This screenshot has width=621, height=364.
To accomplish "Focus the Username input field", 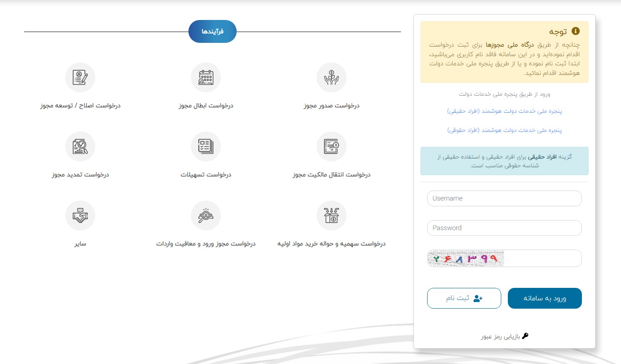I will 504,198.
